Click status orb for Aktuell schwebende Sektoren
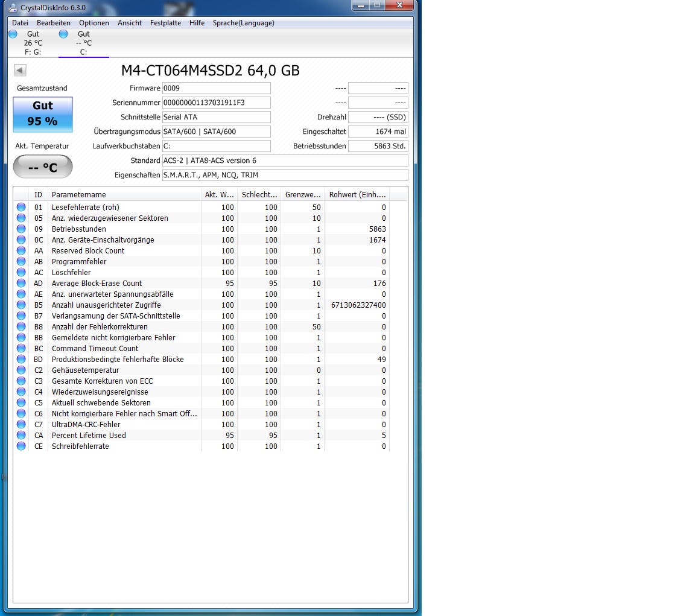This screenshot has width=695, height=616. 21,402
